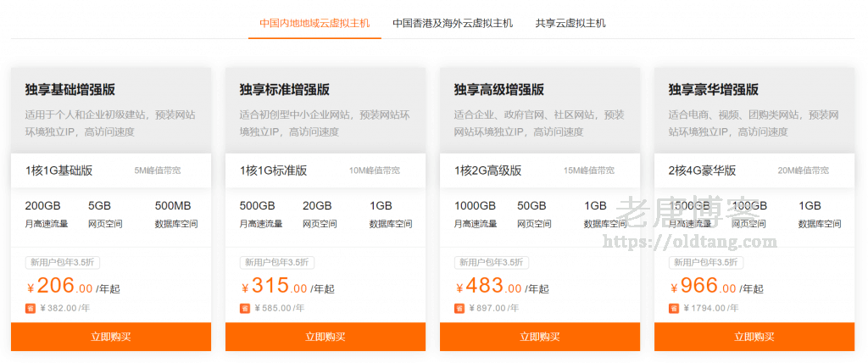Image resolution: width=868 pixels, height=363 pixels.
Task: Choose the 1核2G高级版 configuration row
Action: click(x=540, y=170)
